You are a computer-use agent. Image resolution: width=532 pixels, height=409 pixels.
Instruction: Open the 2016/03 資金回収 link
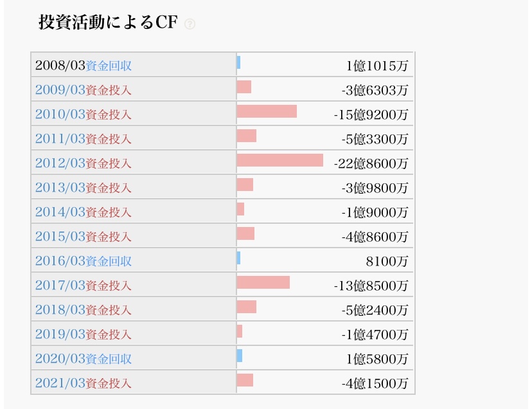point(83,261)
